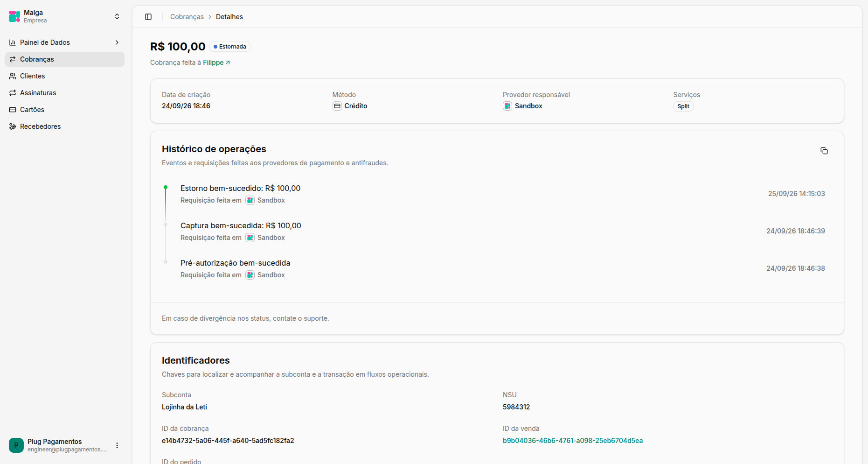Select Cobranças in sidebar
Screen dimensions: 868x464
[65, 59]
